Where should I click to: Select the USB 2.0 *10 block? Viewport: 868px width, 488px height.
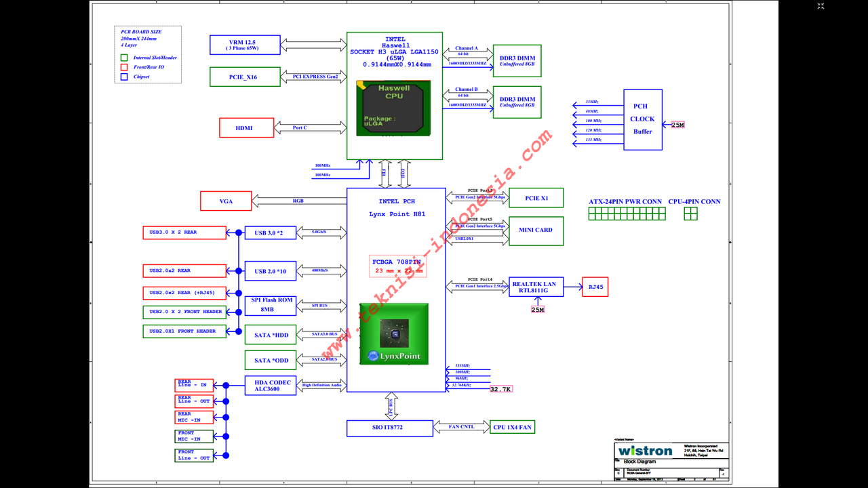coord(271,271)
